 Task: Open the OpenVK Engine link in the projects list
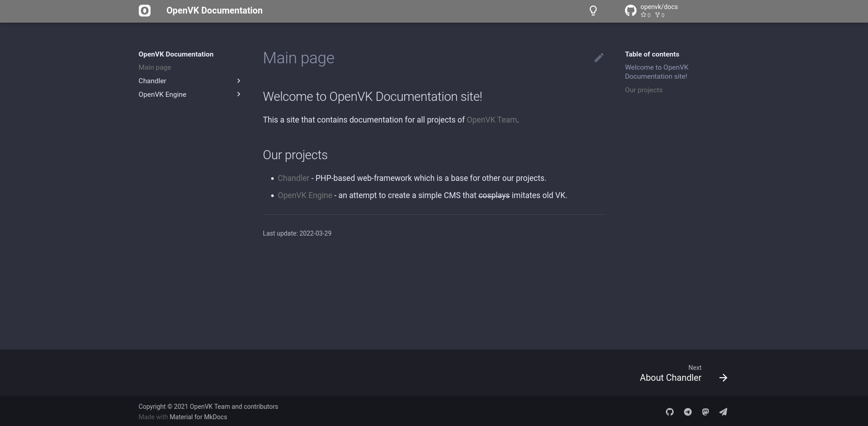pos(305,195)
